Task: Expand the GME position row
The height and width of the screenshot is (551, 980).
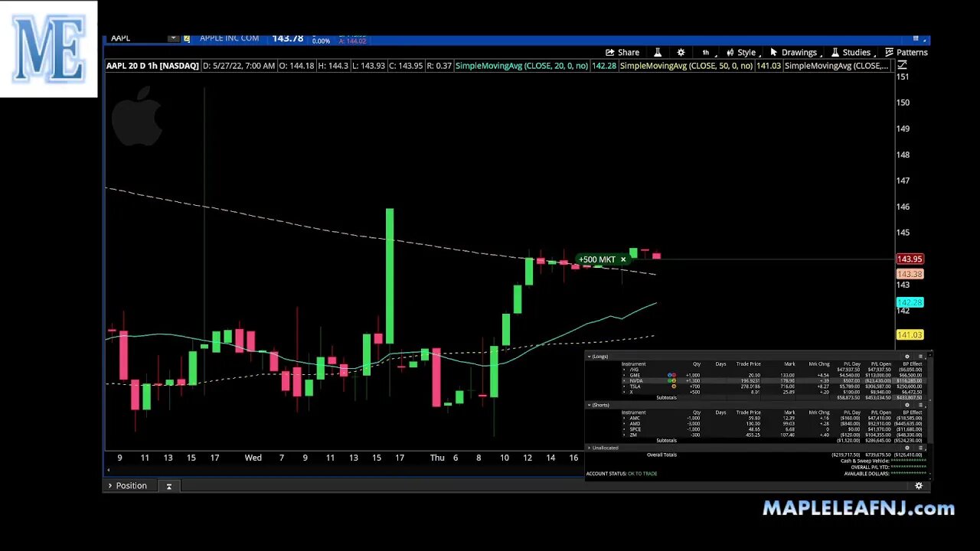Action: coord(624,375)
